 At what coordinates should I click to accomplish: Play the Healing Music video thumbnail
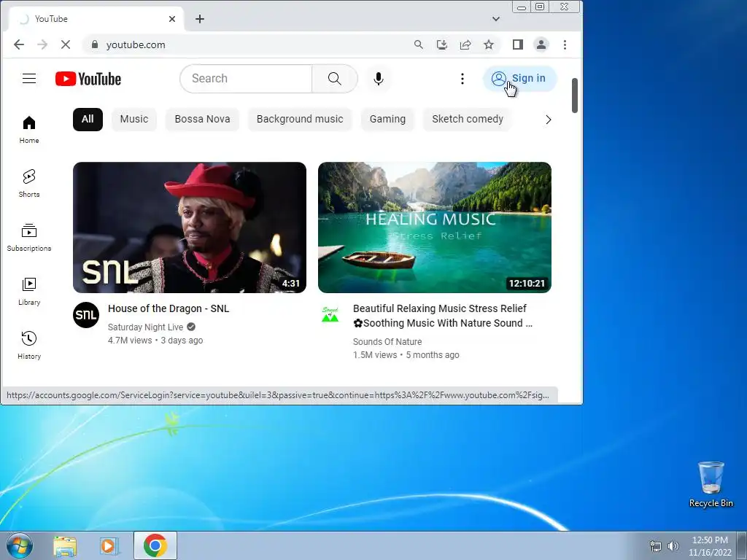[x=435, y=227]
